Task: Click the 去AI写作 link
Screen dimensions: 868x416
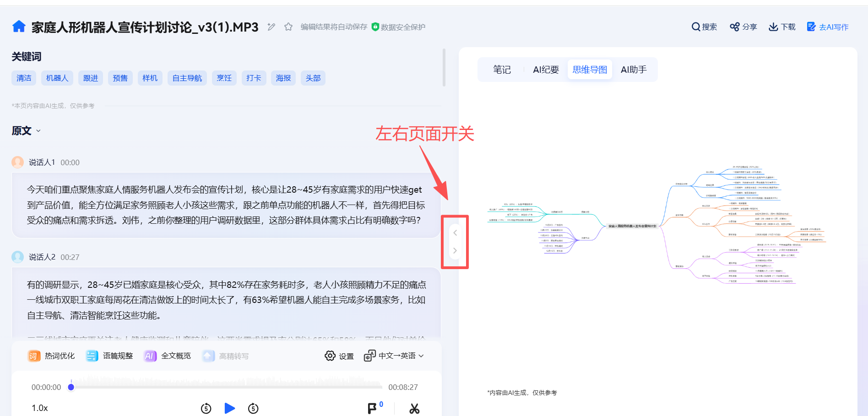Action: tap(828, 27)
